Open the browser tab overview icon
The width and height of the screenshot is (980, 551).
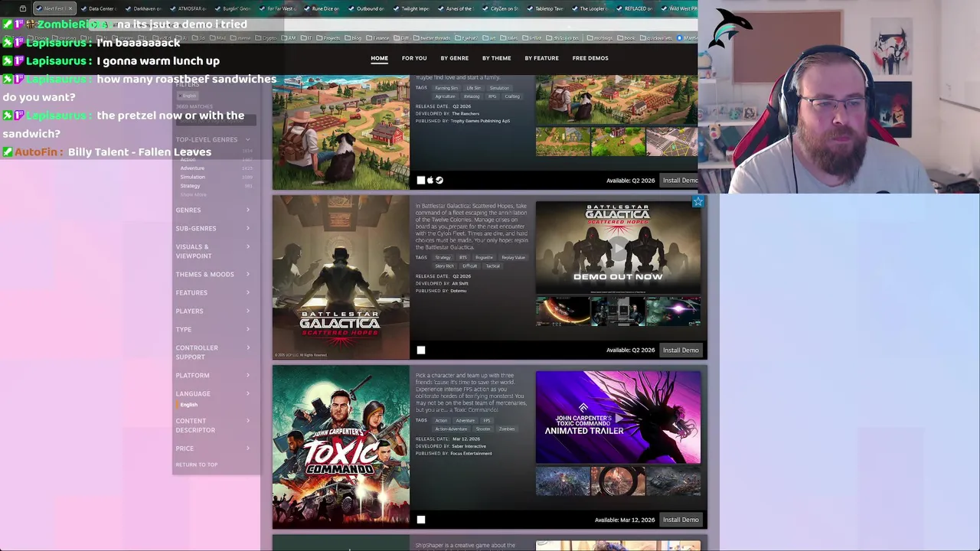[x=22, y=8]
